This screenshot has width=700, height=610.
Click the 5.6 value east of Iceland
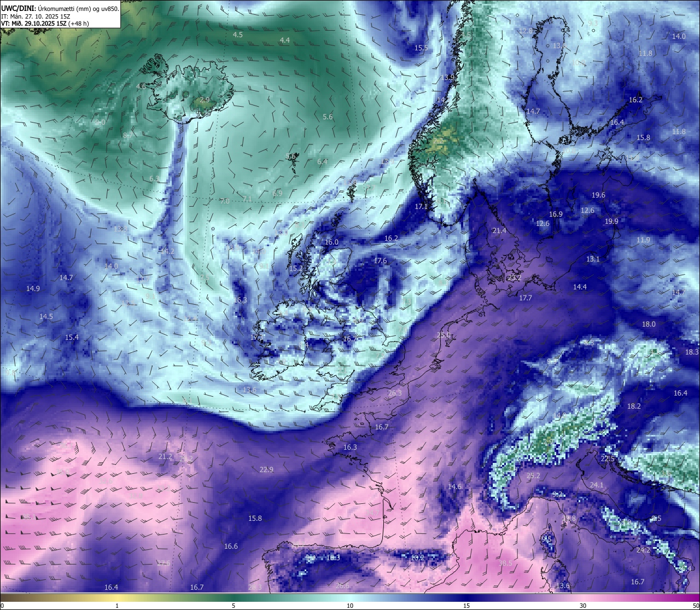[328, 117]
